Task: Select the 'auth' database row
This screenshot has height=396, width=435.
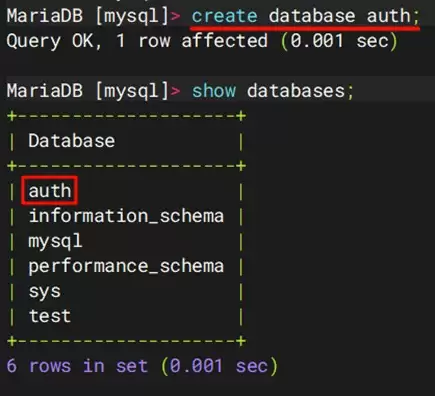Action: 50,191
